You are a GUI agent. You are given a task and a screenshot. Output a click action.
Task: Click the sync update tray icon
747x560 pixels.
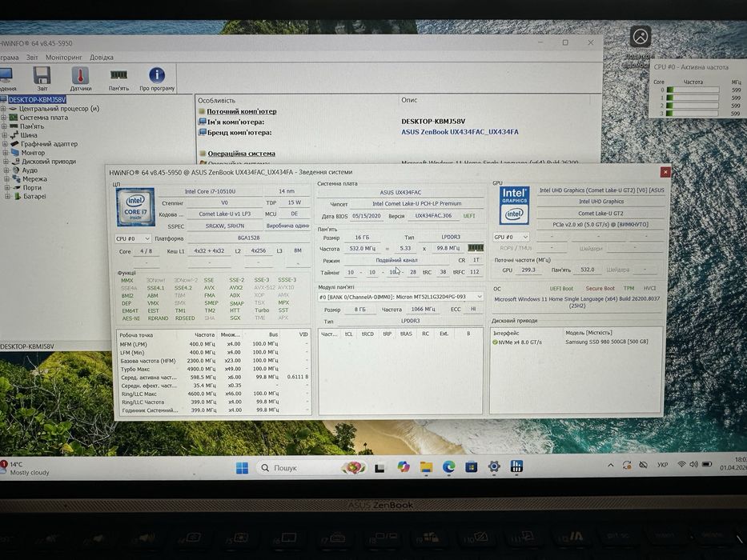pos(627,466)
